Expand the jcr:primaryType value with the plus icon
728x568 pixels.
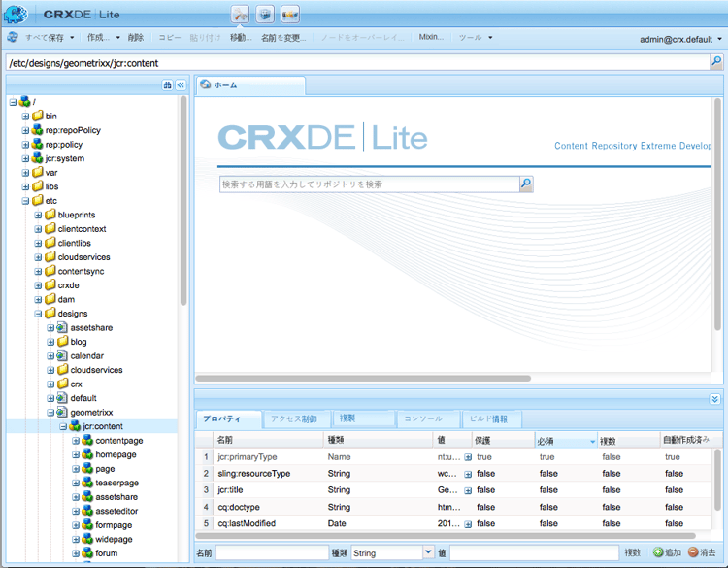[468, 457]
